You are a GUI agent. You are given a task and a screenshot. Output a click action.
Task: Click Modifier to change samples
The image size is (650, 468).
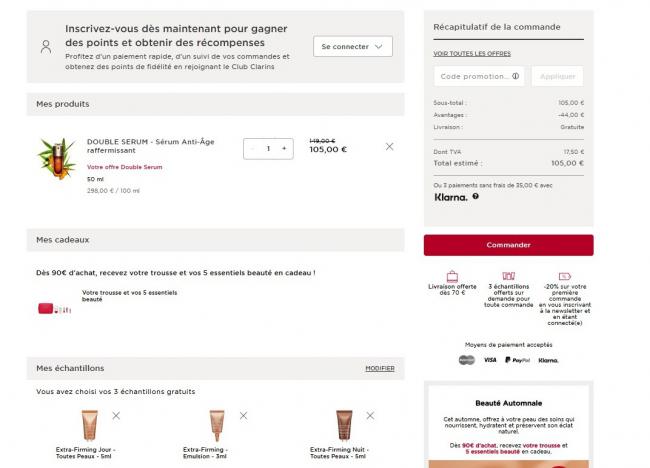(379, 368)
